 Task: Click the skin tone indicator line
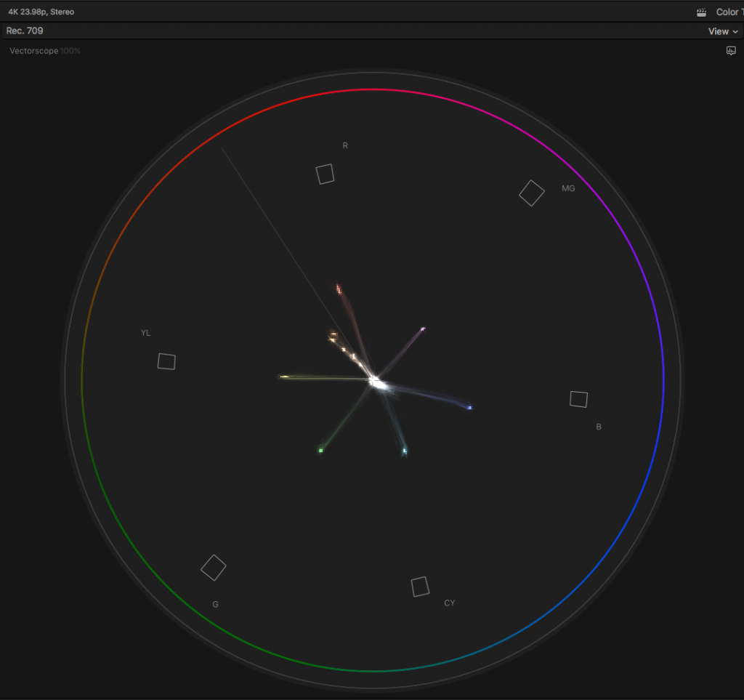pyautogui.click(x=276, y=233)
